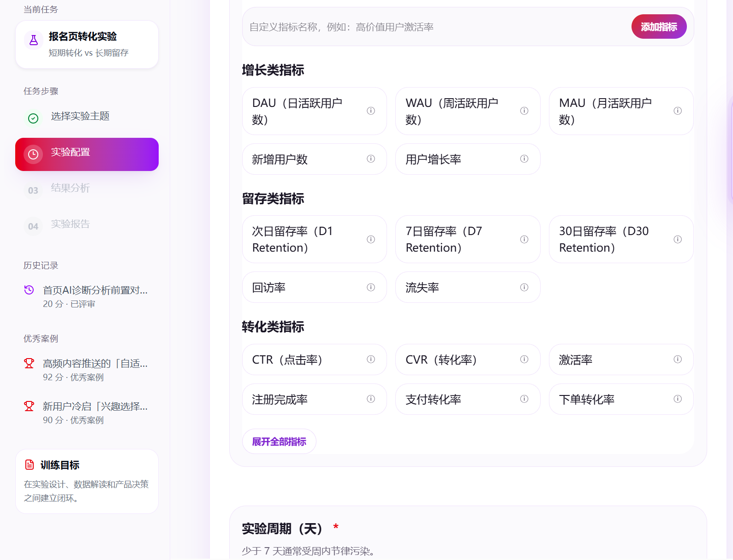733x560 pixels.
Task: Toggle the 新增用户数 metric chip
Action: tap(315, 159)
